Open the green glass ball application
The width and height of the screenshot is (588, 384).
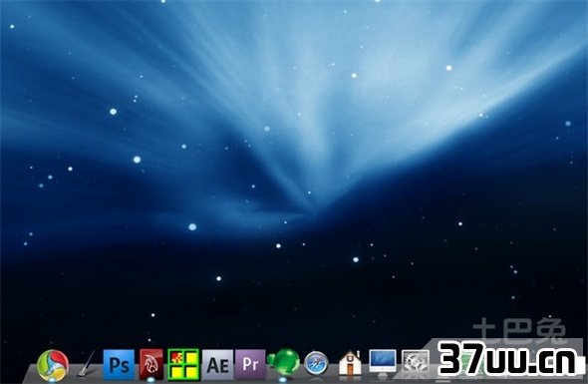point(284,362)
